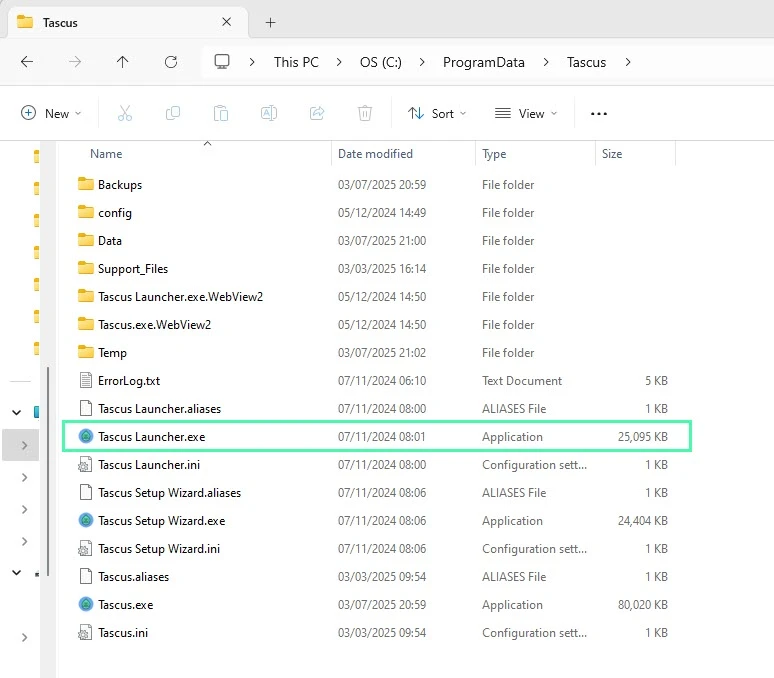Navigate to This PC in address bar
Image resolution: width=774 pixels, height=678 pixels.
(x=296, y=62)
